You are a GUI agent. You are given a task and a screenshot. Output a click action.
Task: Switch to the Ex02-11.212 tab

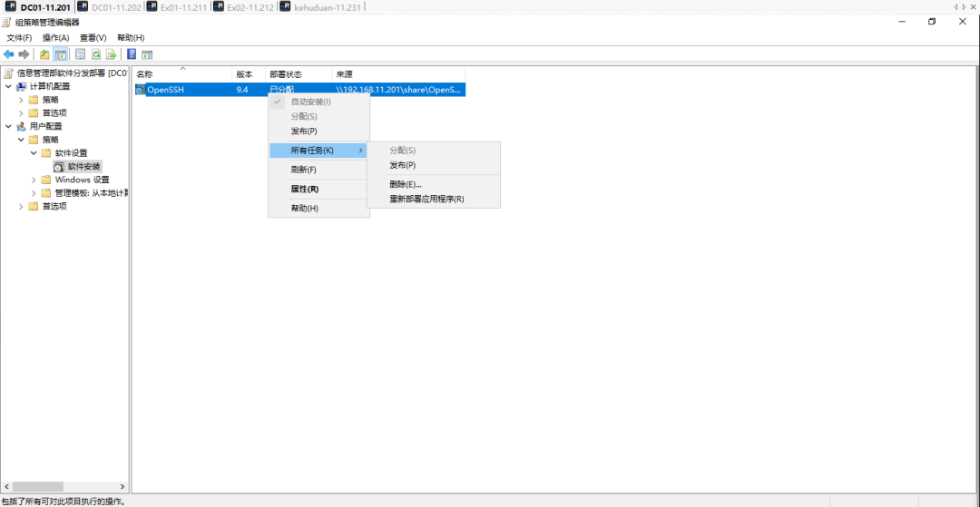click(x=244, y=7)
